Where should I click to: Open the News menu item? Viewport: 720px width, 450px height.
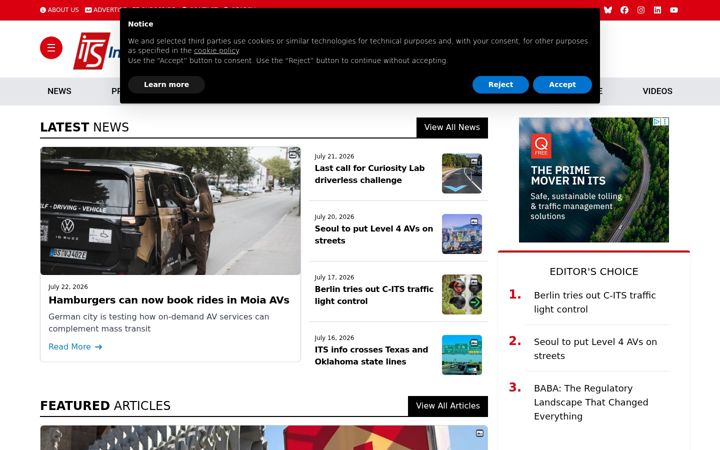(x=59, y=91)
